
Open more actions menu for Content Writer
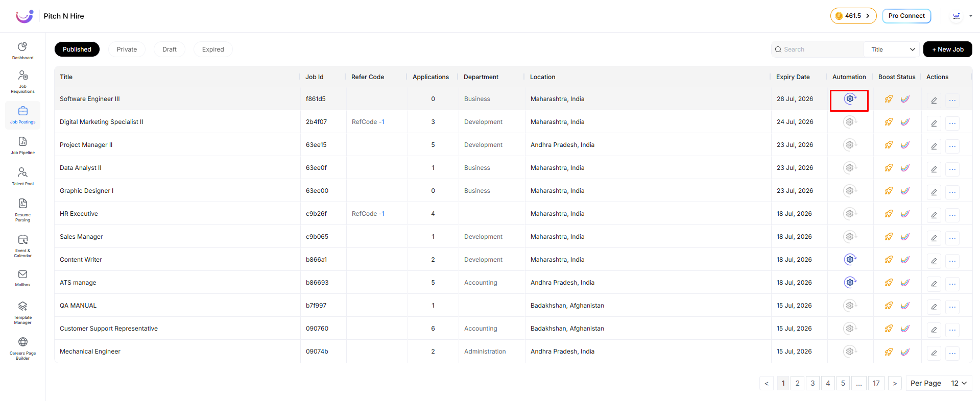[x=952, y=261]
